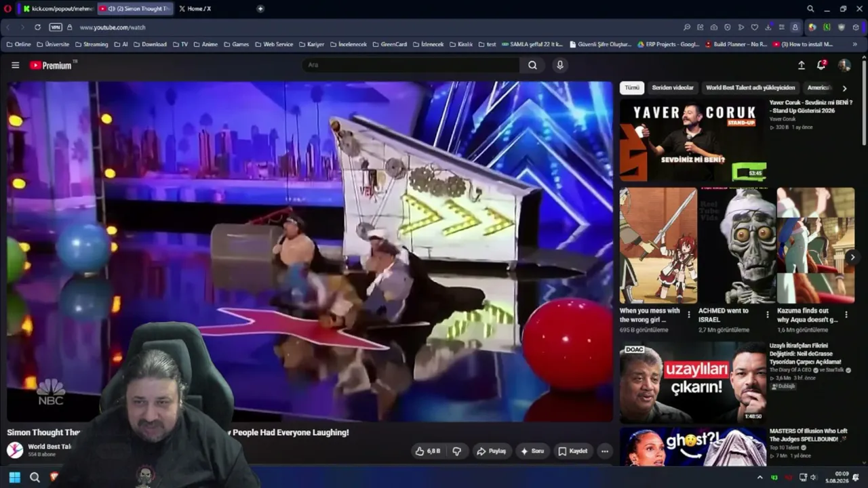This screenshot has height=488, width=868.
Task: Open Windows taskbar search
Action: (35, 477)
